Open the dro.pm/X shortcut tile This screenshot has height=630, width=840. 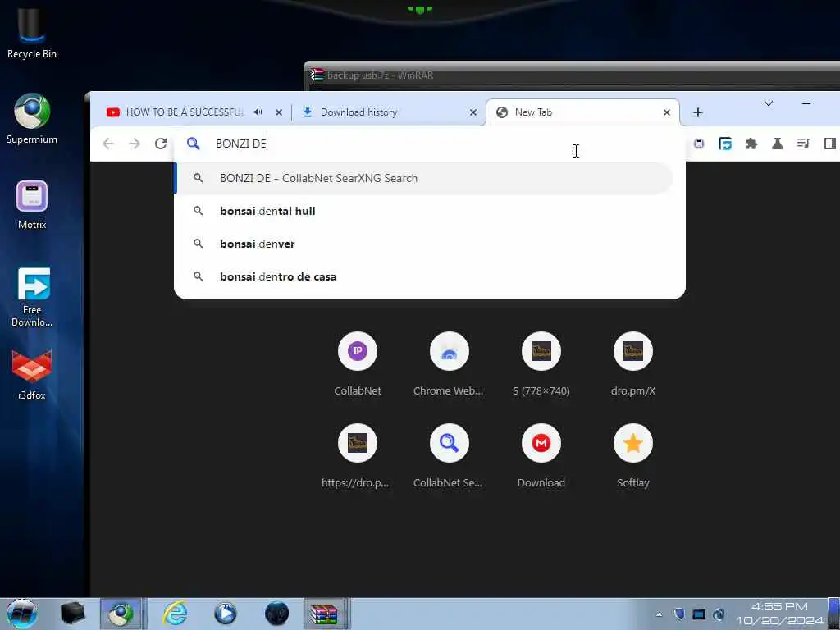632,364
